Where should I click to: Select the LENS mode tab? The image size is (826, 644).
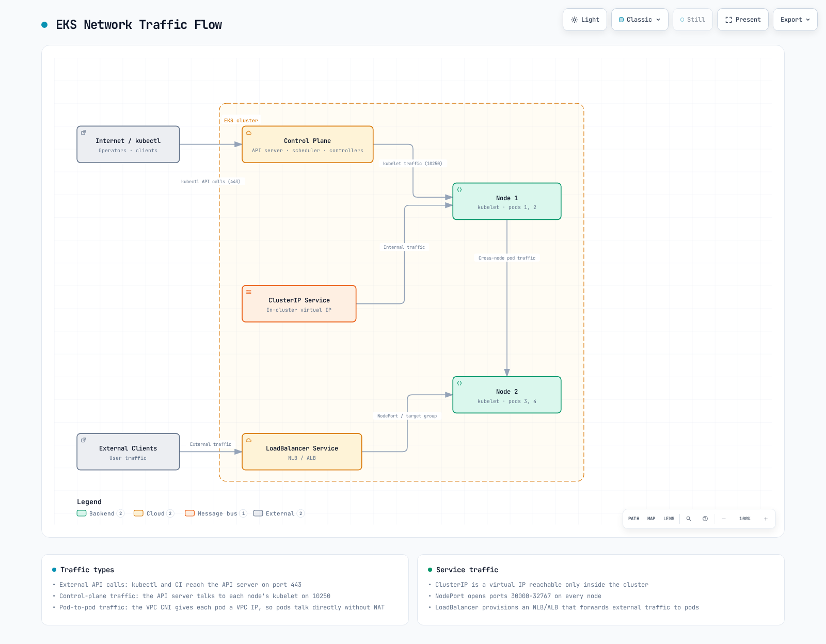tap(669, 519)
